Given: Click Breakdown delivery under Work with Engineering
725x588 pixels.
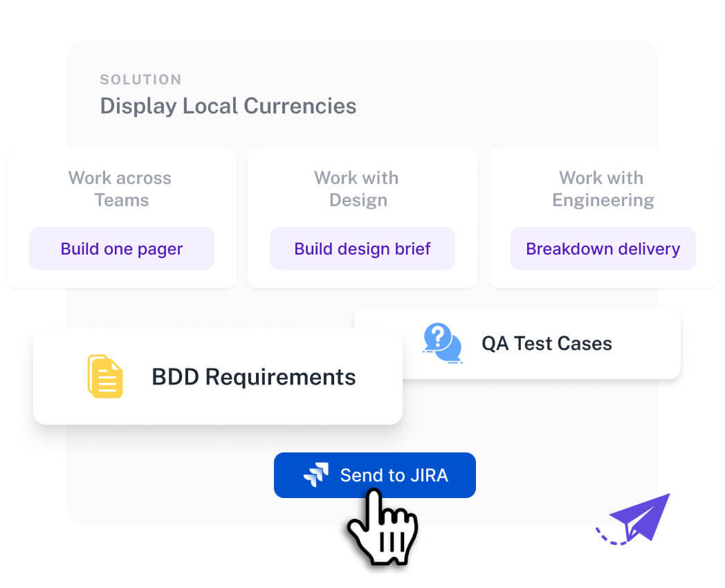Looking at the screenshot, I should click(x=603, y=248).
